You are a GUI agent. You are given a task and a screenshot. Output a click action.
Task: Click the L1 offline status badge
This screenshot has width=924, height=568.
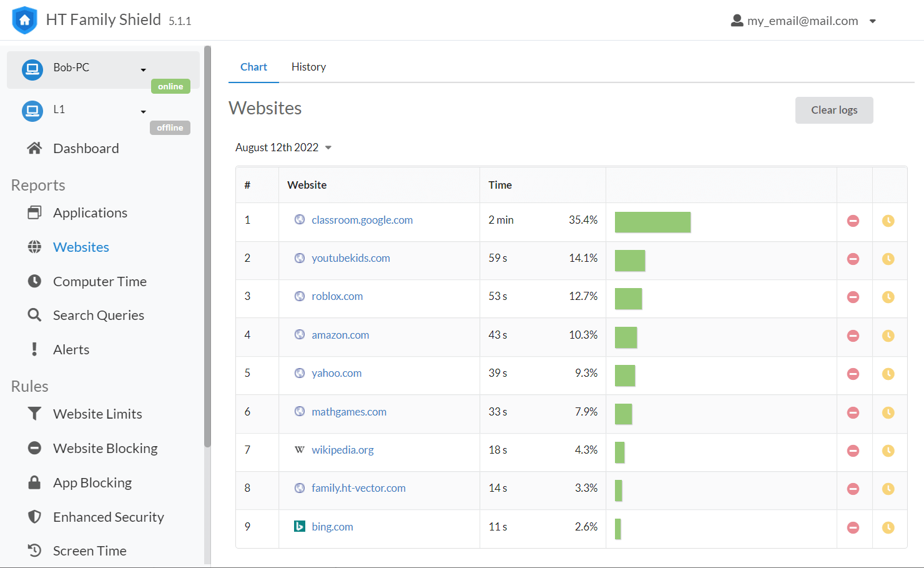click(170, 127)
